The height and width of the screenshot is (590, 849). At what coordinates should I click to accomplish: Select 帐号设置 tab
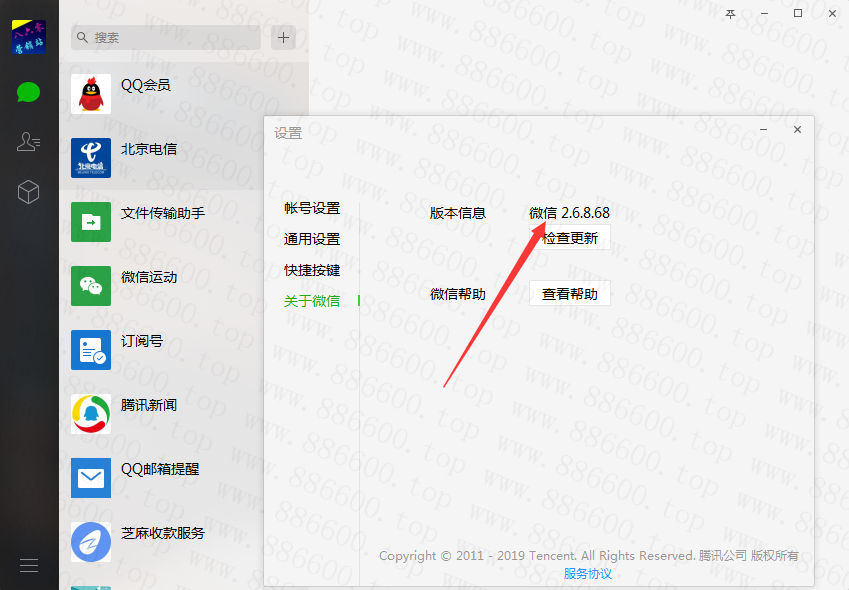(x=312, y=208)
